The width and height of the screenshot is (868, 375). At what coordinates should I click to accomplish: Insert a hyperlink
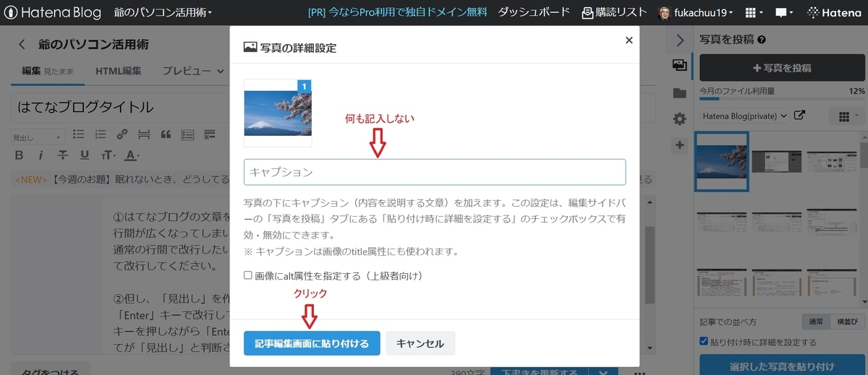[x=122, y=134]
